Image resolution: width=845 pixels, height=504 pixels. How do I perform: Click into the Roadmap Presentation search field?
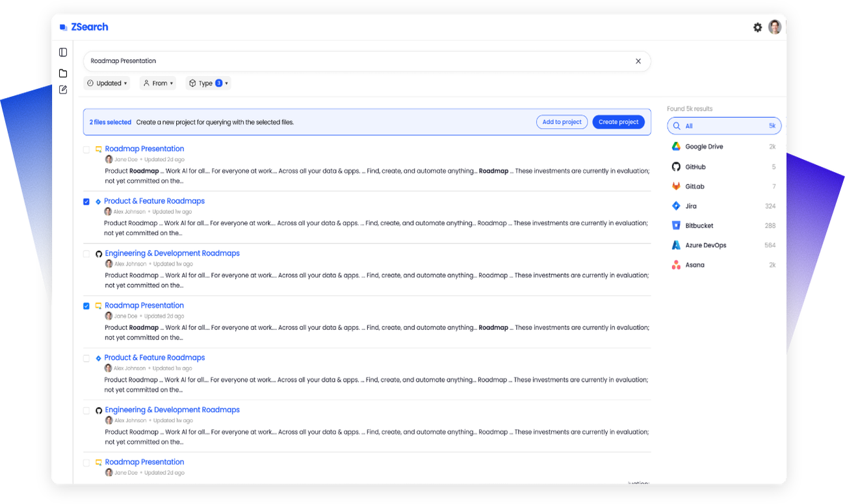[x=357, y=61]
